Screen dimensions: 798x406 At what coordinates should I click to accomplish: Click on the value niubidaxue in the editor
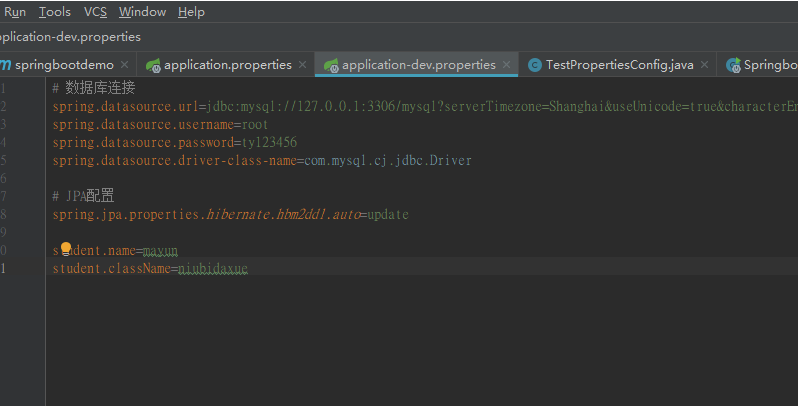point(213,269)
